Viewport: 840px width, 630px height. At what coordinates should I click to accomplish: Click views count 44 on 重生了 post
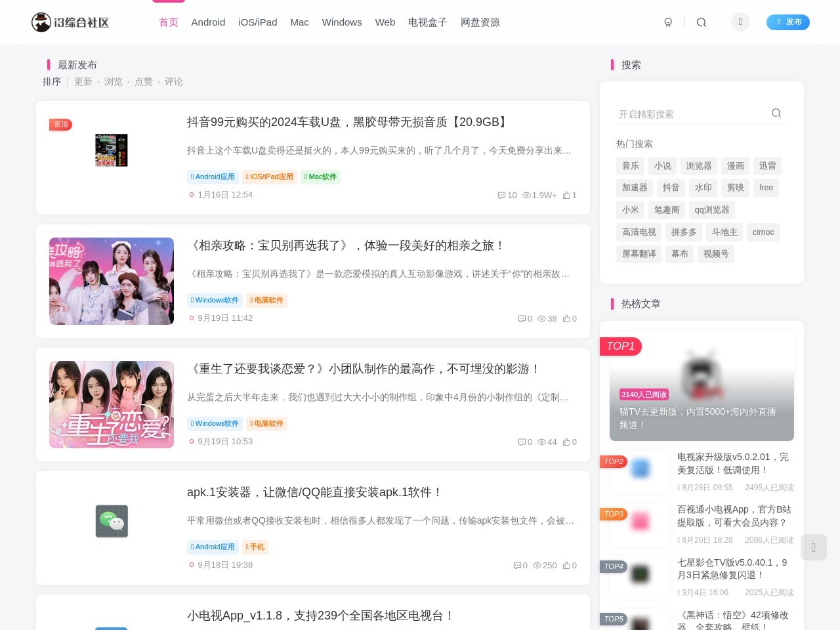click(547, 442)
